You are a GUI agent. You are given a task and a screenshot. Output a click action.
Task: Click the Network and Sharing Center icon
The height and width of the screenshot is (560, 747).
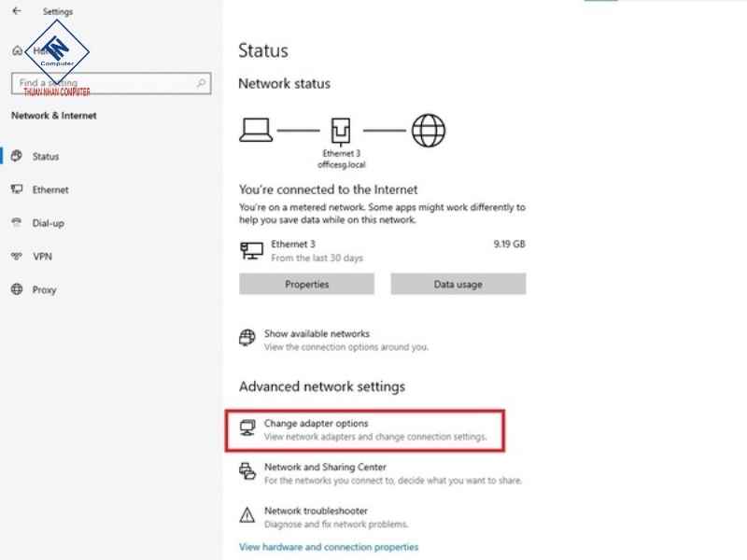pyautogui.click(x=247, y=471)
